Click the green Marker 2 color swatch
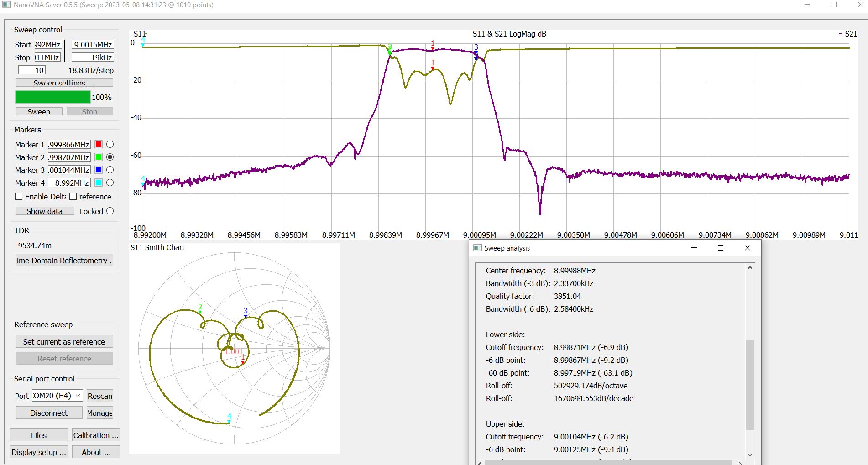 pos(98,157)
